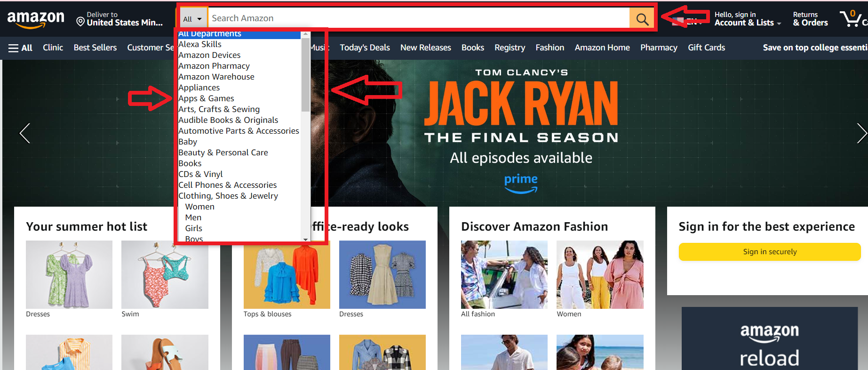Click scroll-down arrow of department list
Screen dimensions: 868x370
click(x=306, y=240)
